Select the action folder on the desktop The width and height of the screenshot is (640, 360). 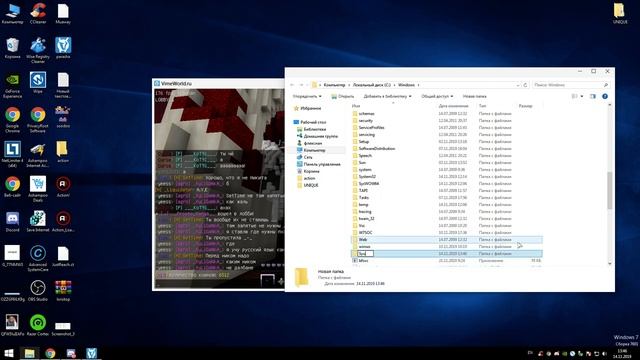63,152
